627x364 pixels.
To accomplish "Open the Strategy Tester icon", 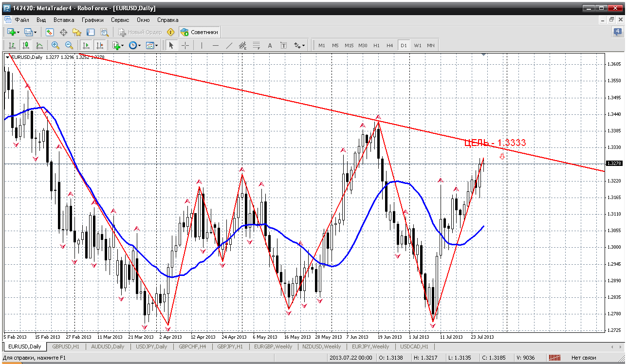I will [x=104, y=32].
